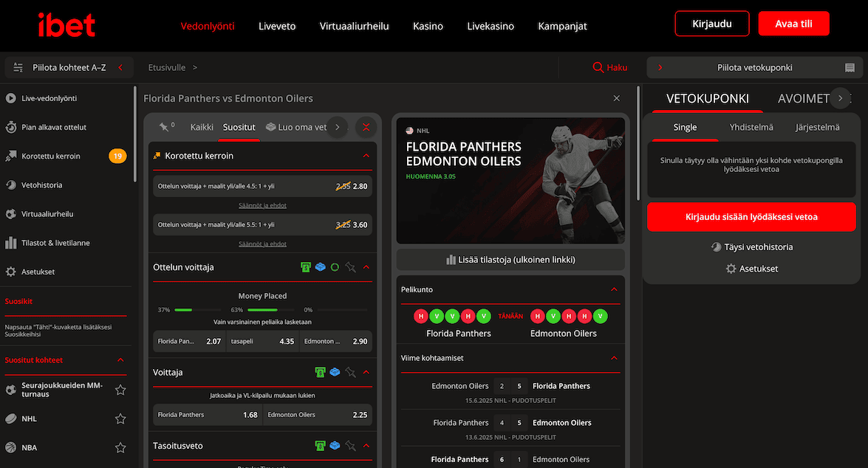Click the Virtuaaliurheilu sidebar icon
Viewport: 868px width, 468px height.
tap(10, 214)
